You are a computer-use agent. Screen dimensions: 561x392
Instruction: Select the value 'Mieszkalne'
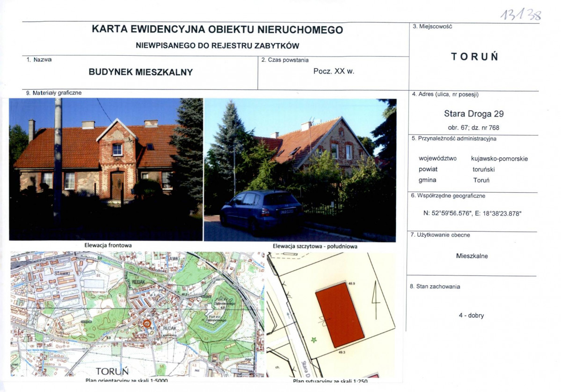click(x=472, y=256)
